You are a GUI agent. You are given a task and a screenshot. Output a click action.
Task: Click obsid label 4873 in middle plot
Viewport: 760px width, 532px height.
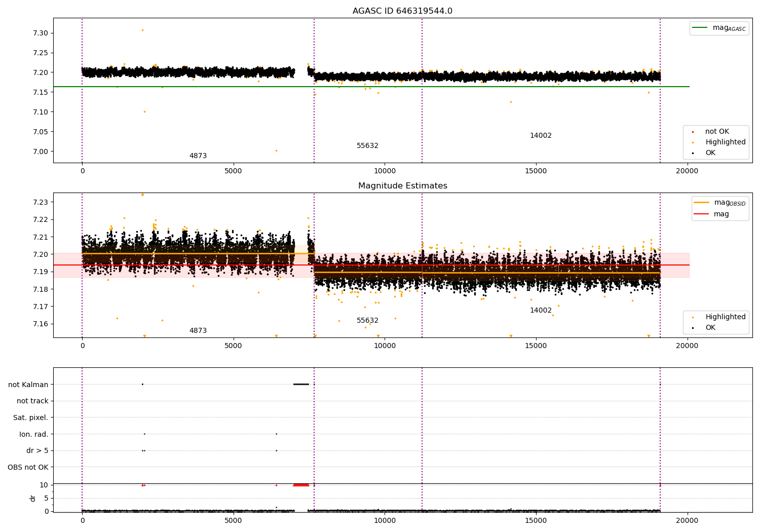(198, 331)
